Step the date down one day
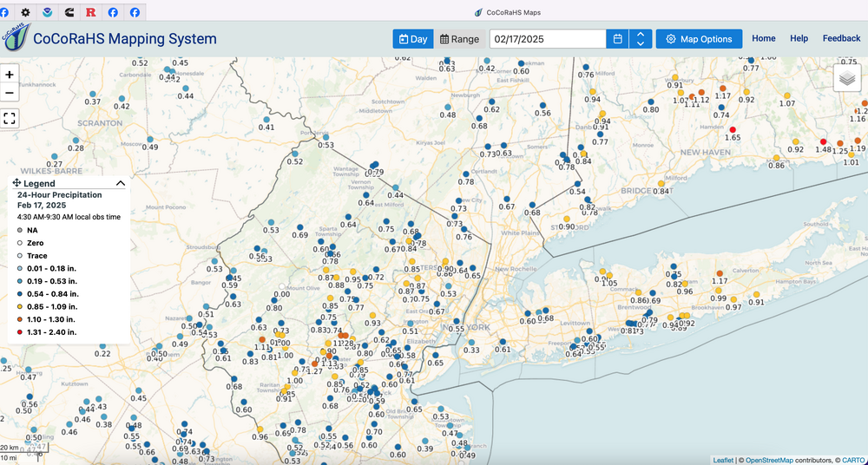Viewport: 868px width, 465px height. (x=641, y=43)
